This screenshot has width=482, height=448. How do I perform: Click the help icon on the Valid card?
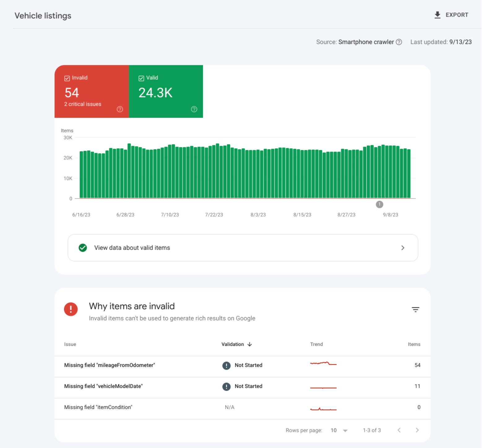[194, 109]
